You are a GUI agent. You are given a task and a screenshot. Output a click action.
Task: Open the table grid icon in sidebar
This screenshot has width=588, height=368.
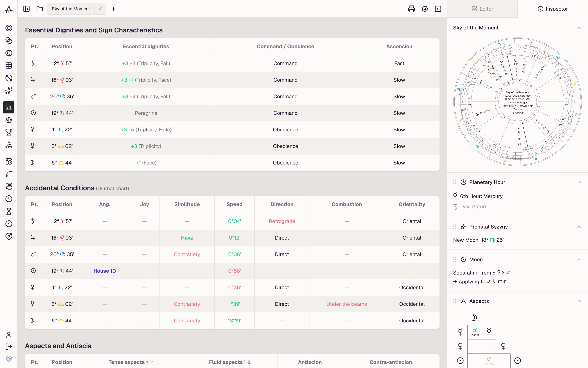point(9,66)
